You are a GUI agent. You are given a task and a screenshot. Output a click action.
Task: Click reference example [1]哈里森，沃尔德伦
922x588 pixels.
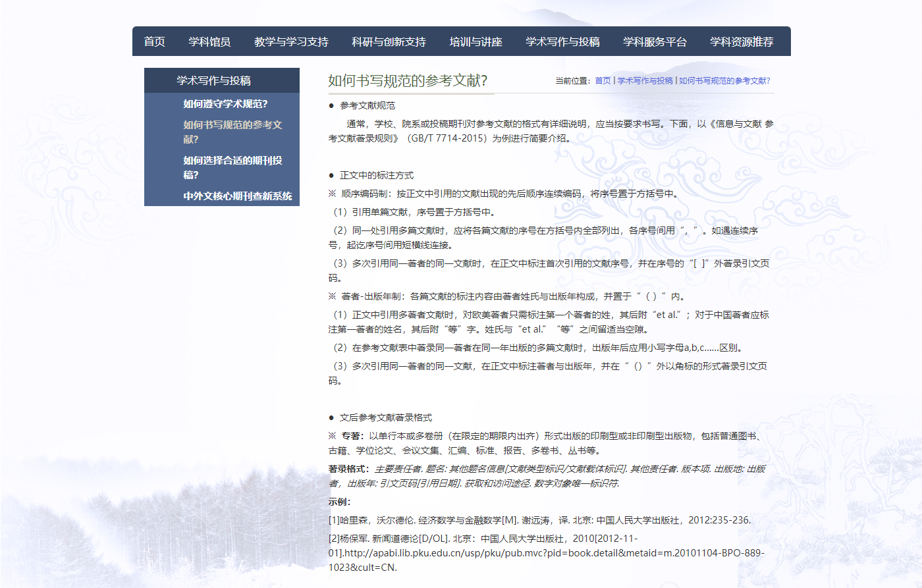pyautogui.click(x=539, y=520)
